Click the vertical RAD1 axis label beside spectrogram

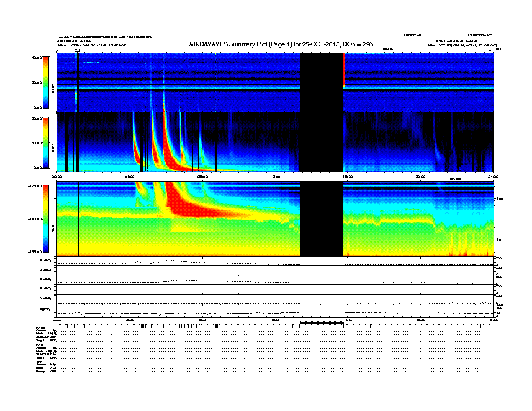[54, 147]
